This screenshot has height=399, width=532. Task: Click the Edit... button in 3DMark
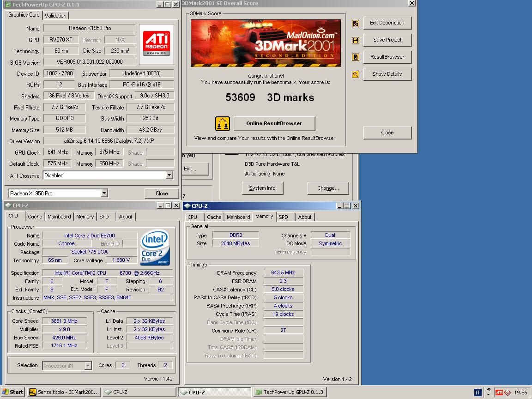195,169
